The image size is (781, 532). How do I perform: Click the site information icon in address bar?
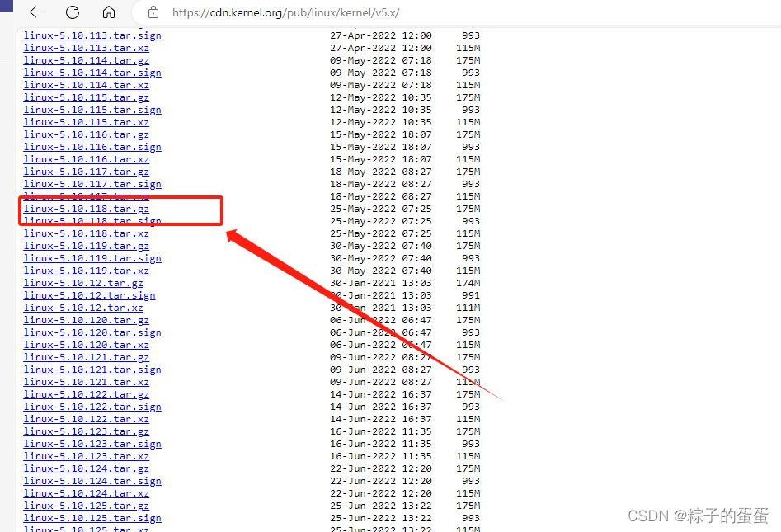[153, 13]
